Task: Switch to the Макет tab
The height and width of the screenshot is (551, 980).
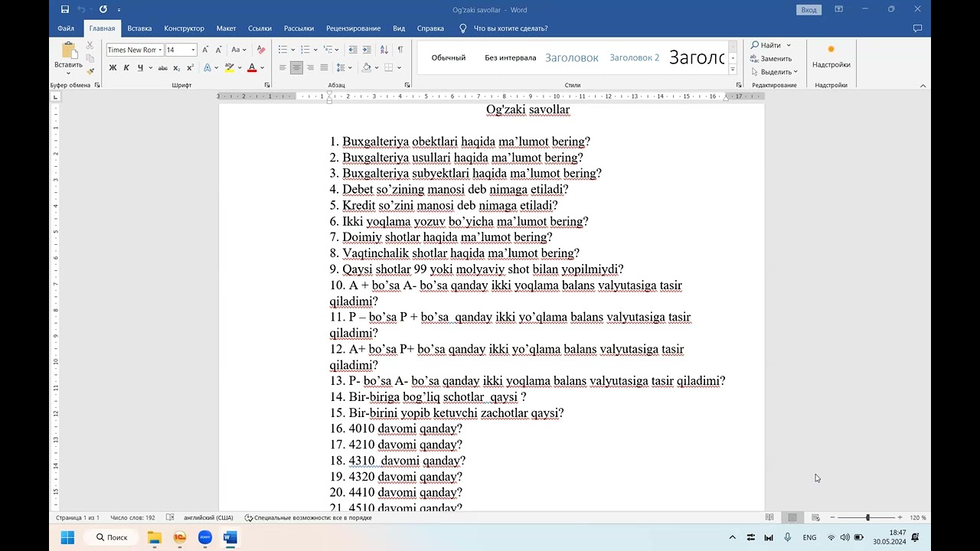Action: point(226,28)
